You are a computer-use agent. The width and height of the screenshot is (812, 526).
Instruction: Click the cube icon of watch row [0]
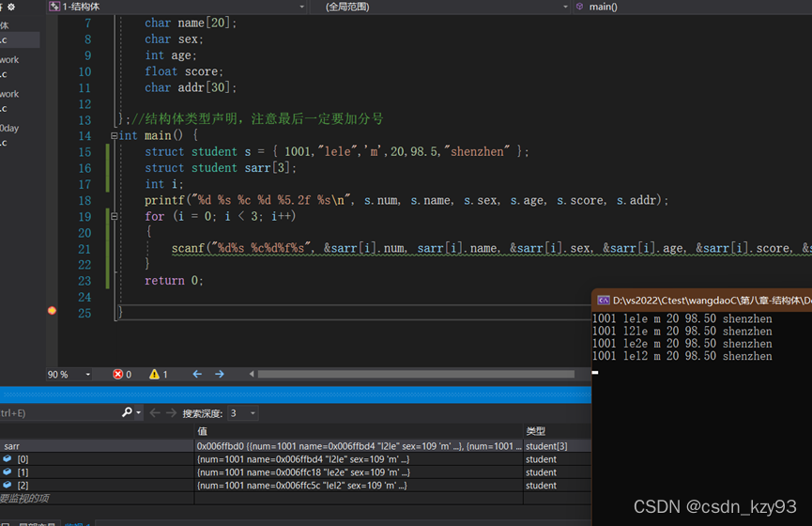point(8,458)
